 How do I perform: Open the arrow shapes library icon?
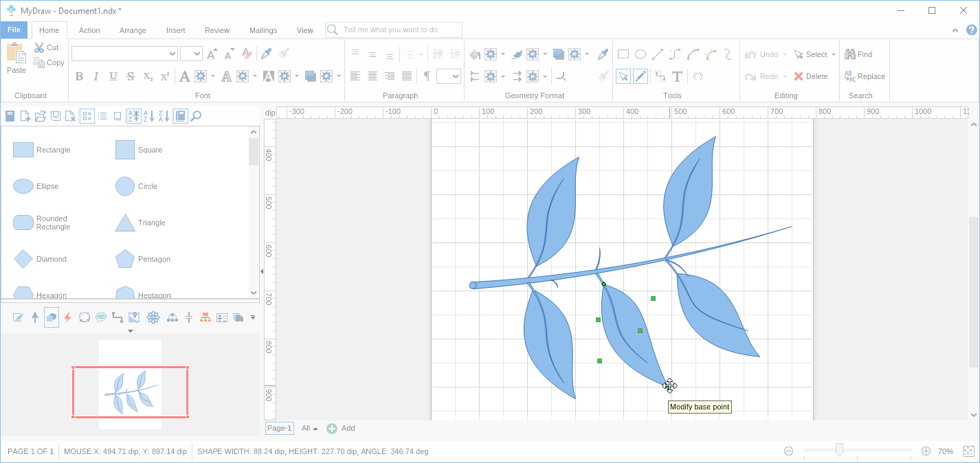pyautogui.click(x=35, y=317)
